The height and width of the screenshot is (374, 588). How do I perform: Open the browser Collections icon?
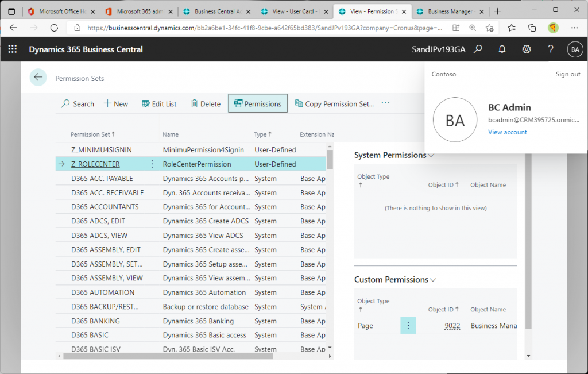(x=532, y=28)
